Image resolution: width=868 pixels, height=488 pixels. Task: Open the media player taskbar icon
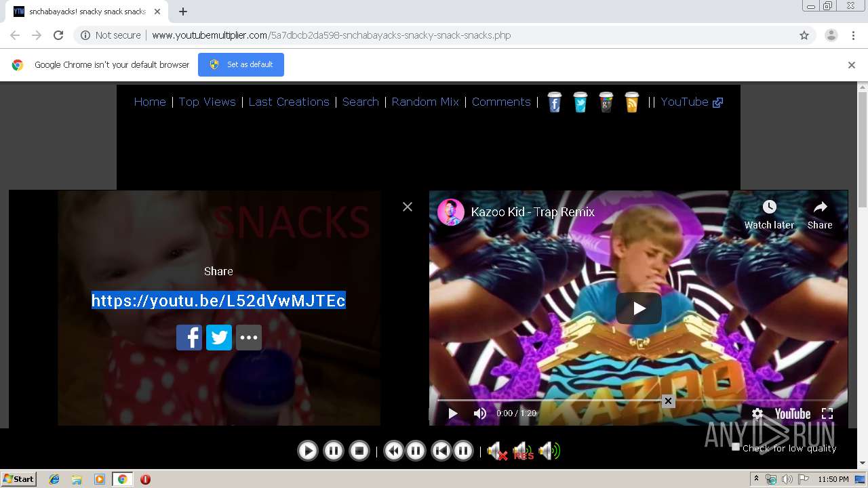click(100, 479)
